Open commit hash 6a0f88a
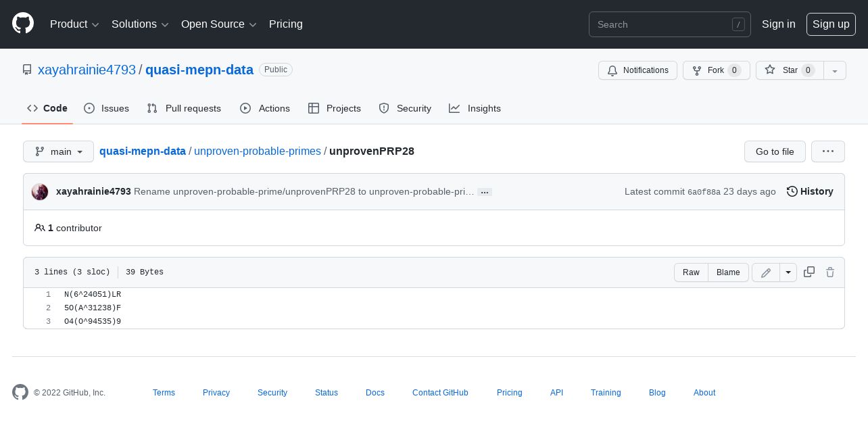The image size is (868, 434). 704,192
